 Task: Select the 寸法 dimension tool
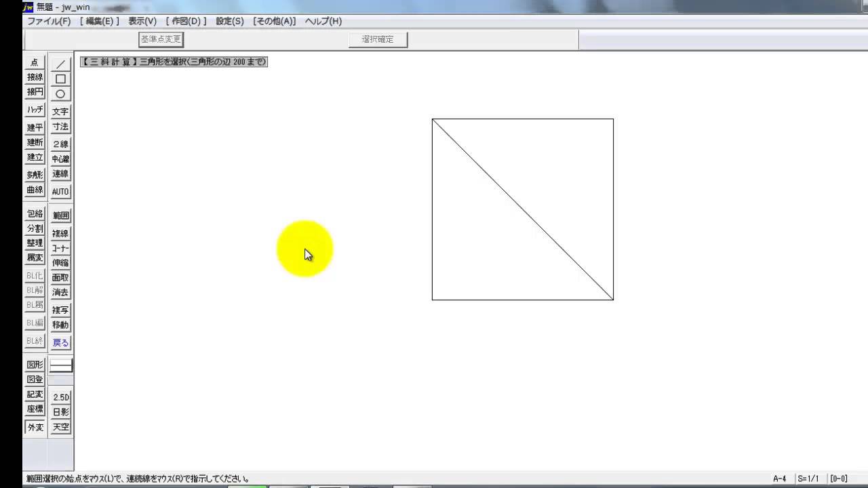60,126
